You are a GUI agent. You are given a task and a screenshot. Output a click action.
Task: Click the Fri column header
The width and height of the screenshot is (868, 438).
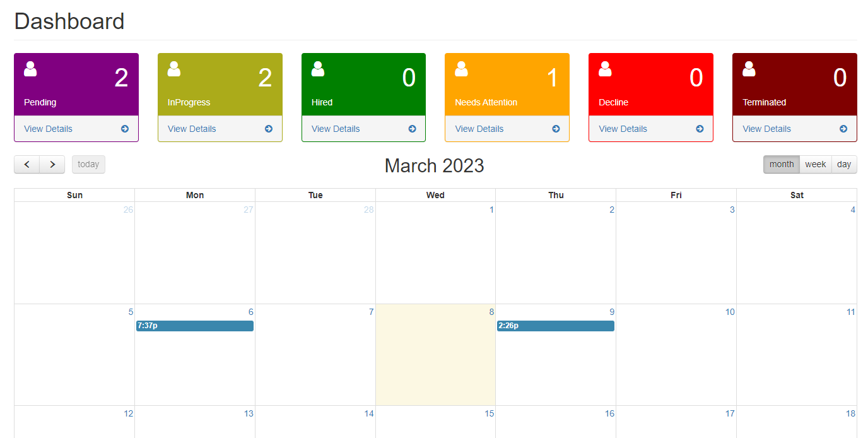click(676, 195)
